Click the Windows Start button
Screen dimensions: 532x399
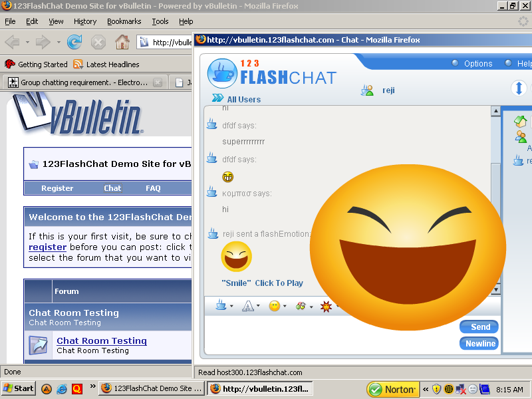19,388
